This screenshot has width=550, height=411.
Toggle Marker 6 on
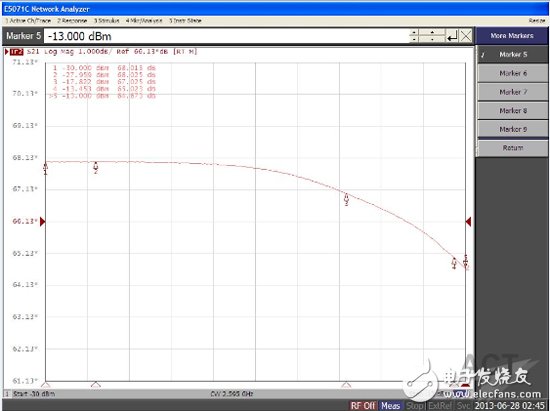point(512,73)
